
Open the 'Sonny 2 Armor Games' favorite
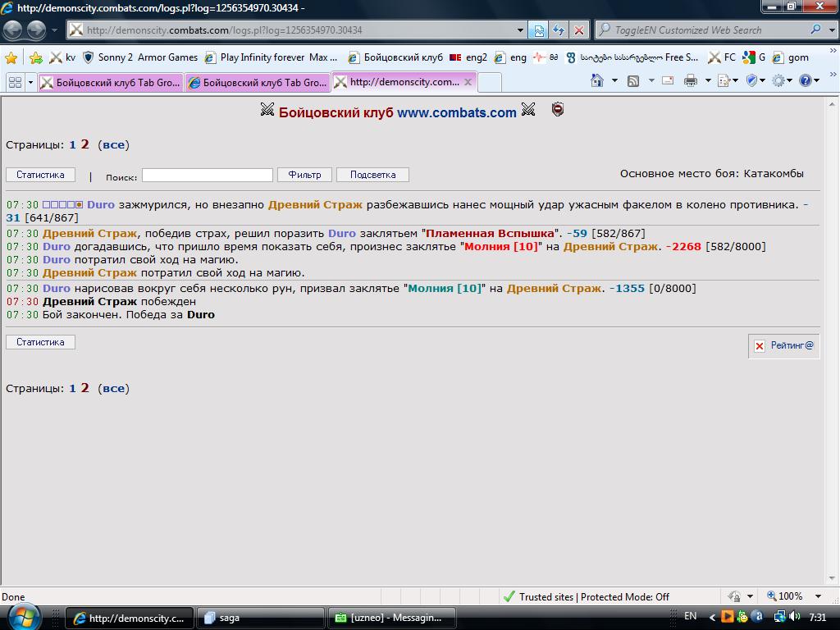coord(141,57)
